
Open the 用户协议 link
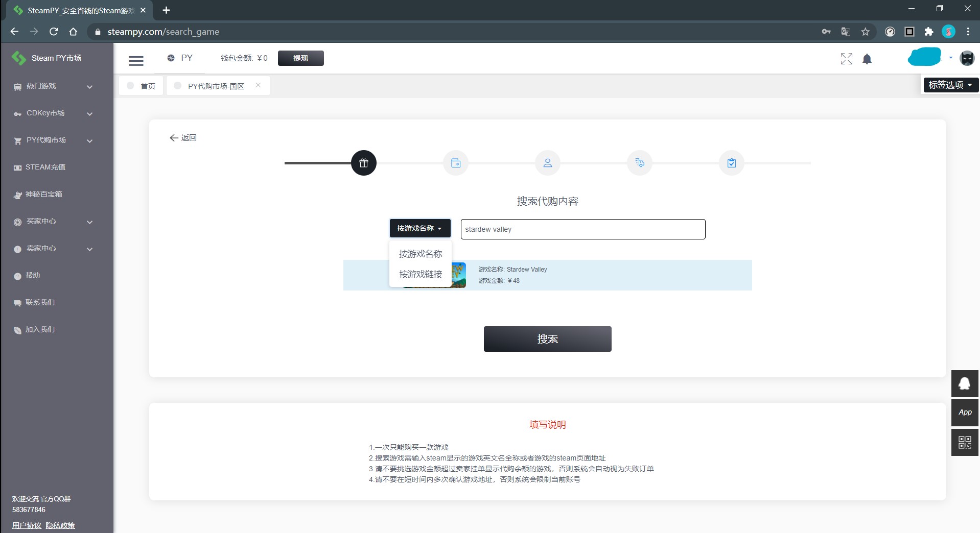[x=27, y=525]
